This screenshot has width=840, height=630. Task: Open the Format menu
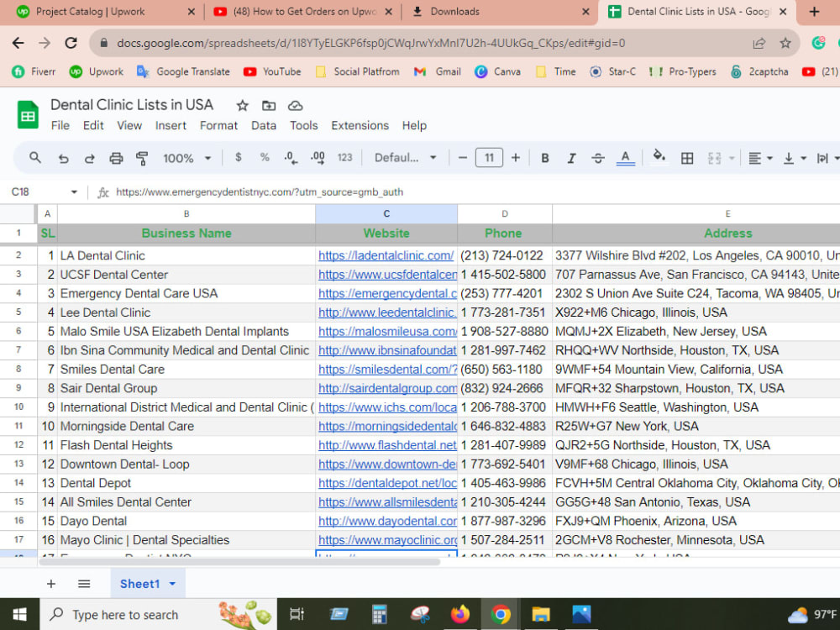218,125
